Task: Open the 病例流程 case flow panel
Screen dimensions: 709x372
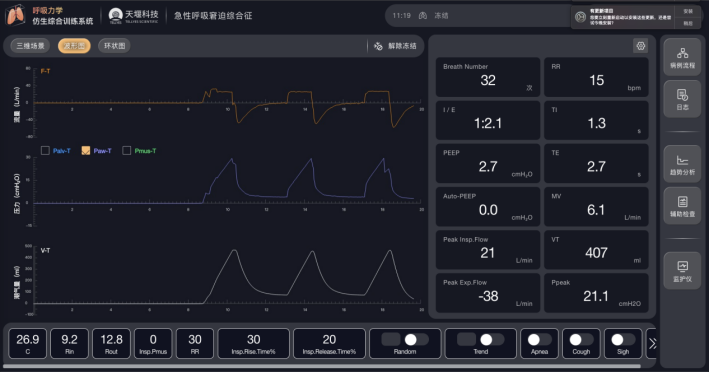Action: [x=682, y=57]
